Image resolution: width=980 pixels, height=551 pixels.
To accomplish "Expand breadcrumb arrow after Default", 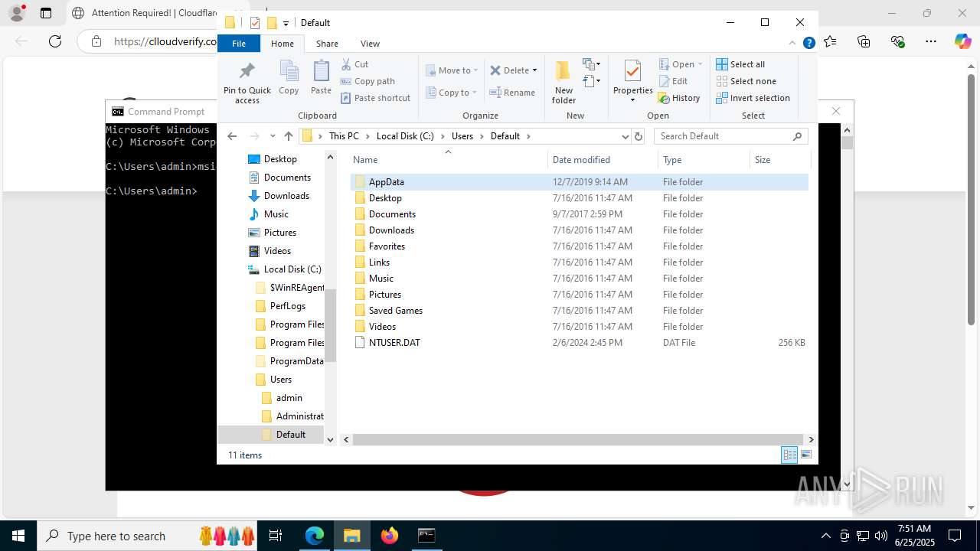I will click(528, 136).
